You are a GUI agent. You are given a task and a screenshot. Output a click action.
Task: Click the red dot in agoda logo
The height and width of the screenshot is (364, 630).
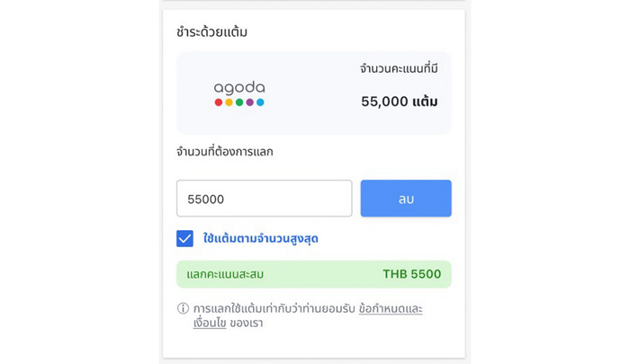219,102
